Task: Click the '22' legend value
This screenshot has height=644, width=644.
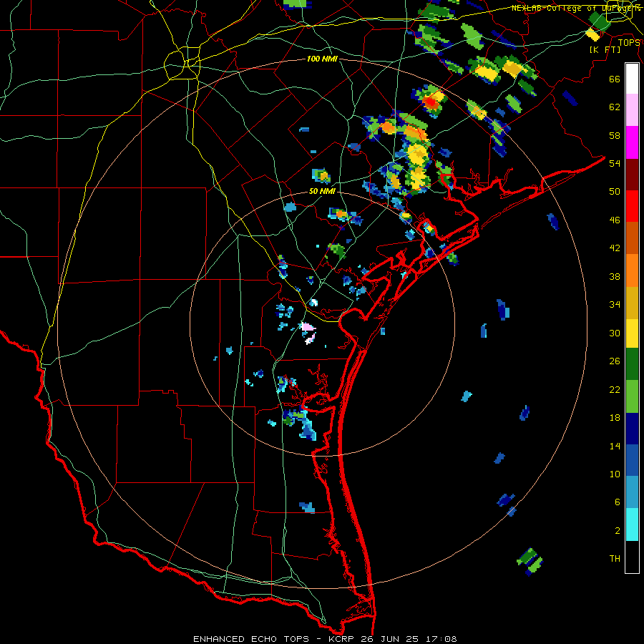Action: (615, 389)
